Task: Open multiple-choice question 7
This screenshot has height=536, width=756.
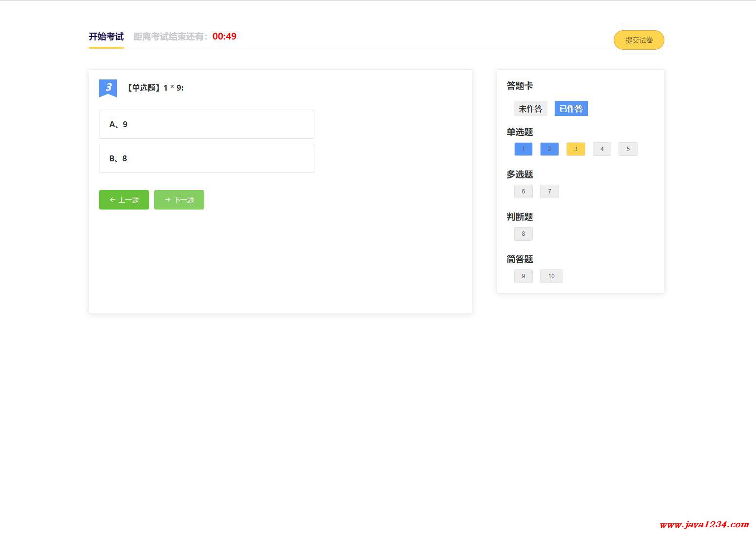Action: point(549,191)
